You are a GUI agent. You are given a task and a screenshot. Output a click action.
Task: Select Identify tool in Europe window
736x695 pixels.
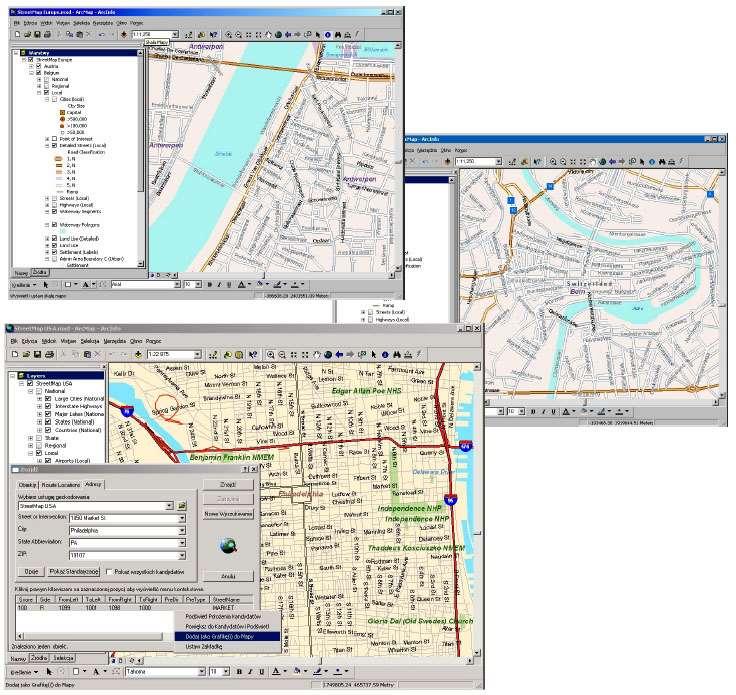pos(328,35)
